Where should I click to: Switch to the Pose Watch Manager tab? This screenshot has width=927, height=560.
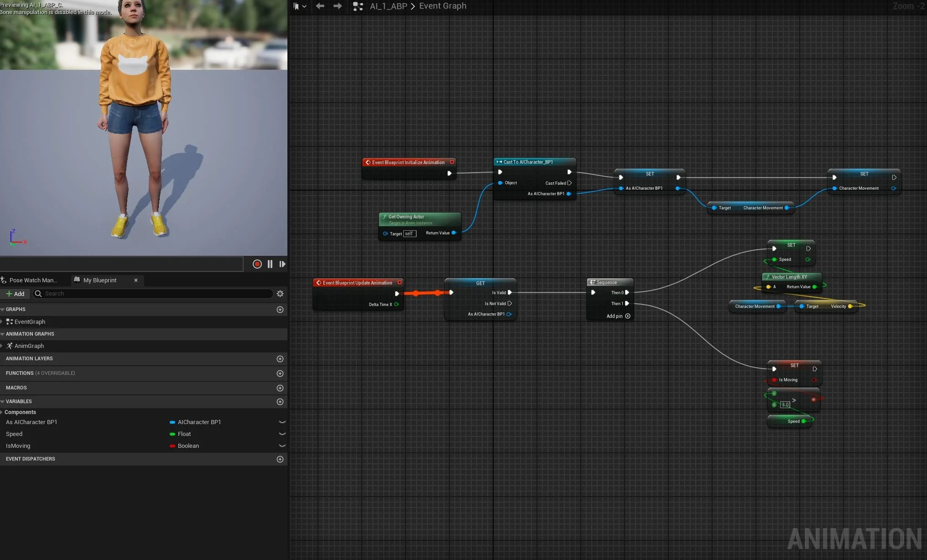pos(32,280)
